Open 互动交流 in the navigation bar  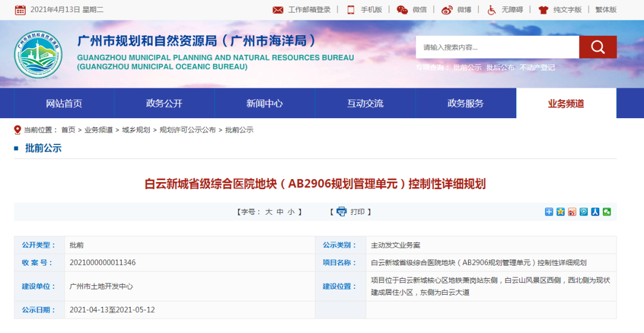(x=365, y=103)
